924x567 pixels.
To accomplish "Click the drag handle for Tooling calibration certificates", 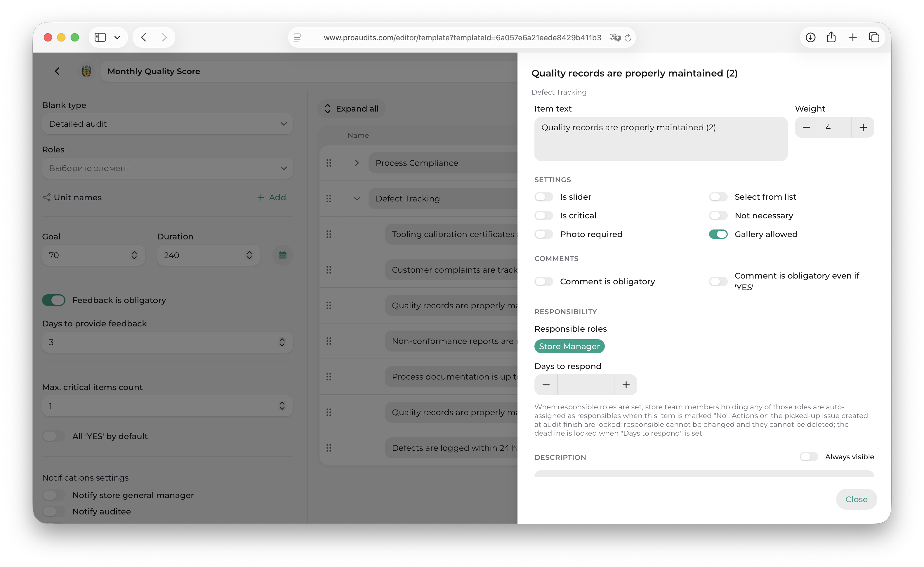I will [x=329, y=234].
